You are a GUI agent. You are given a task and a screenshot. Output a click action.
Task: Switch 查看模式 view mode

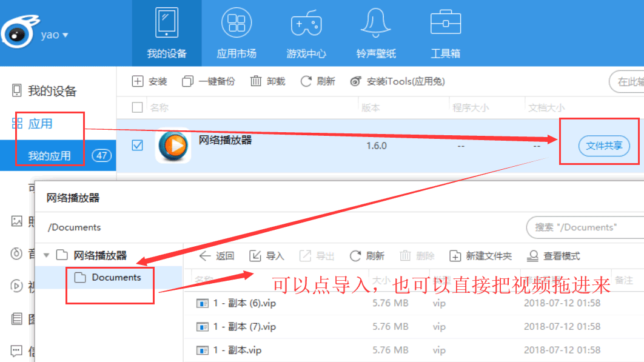(x=554, y=256)
